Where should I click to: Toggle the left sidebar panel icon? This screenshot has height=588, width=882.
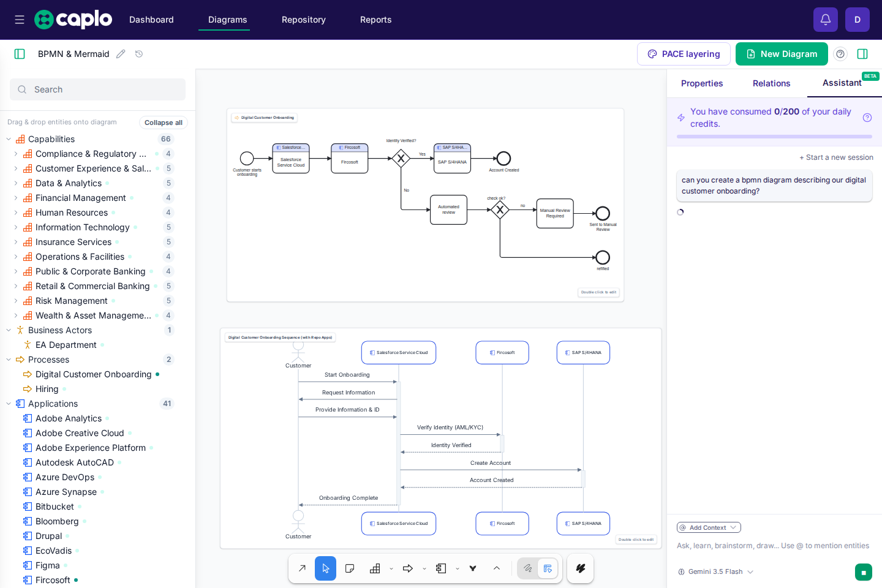pyautogui.click(x=20, y=54)
